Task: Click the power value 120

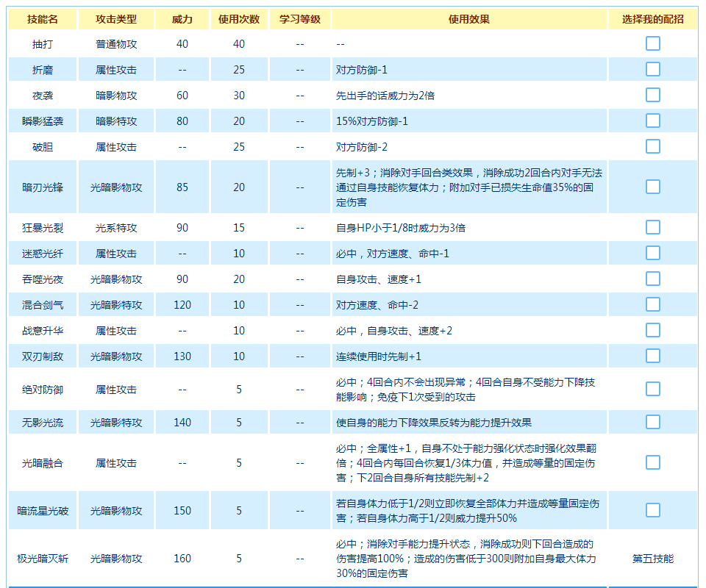Action: (182, 305)
